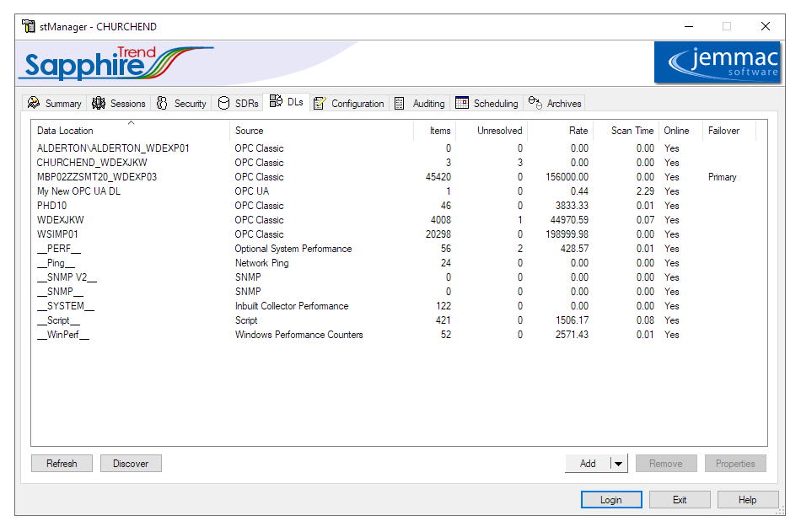Click the Add button
This screenshot has width=801, height=532.
588,464
